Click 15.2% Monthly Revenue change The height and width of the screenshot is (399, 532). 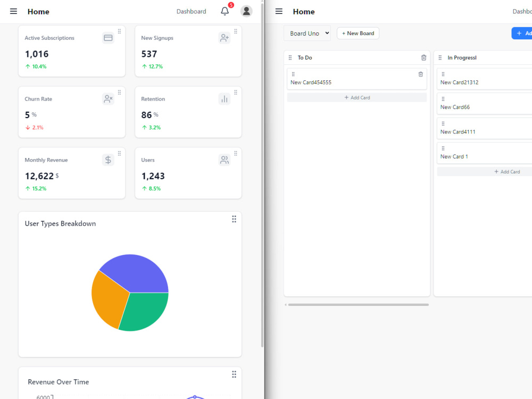(x=39, y=189)
